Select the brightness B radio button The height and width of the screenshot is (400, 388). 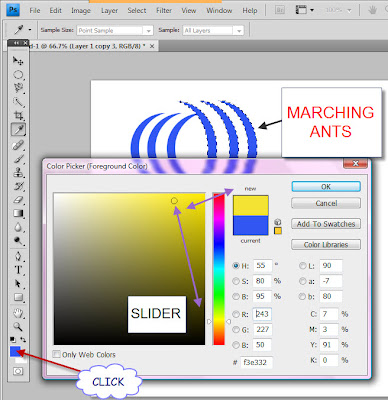pos(236,296)
